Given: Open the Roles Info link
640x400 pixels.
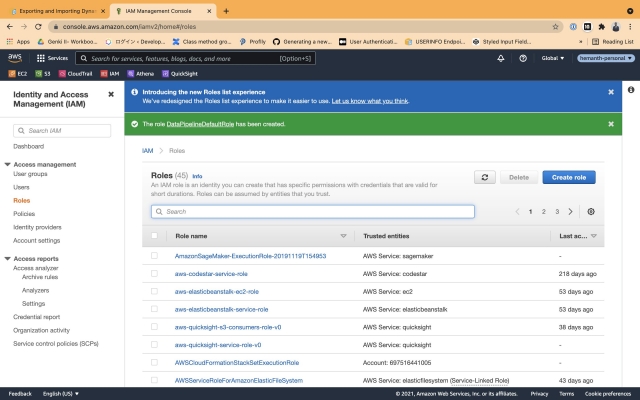Looking at the screenshot, I should tap(197, 176).
